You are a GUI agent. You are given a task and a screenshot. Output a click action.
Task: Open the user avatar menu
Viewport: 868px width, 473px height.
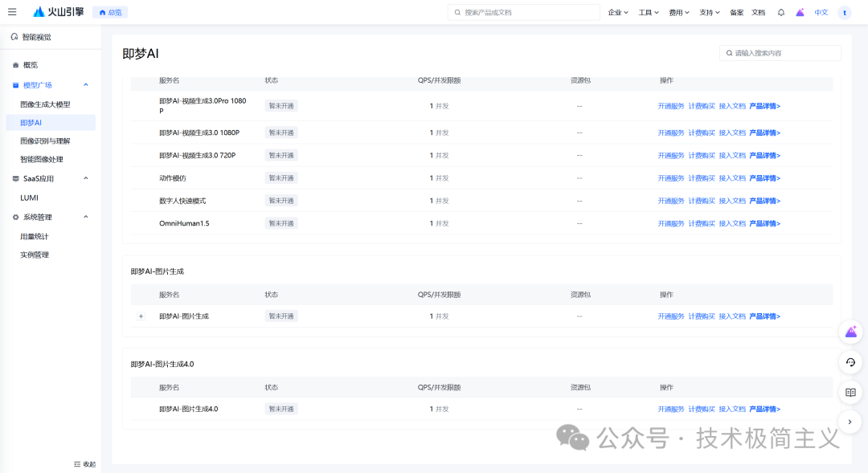coord(844,12)
